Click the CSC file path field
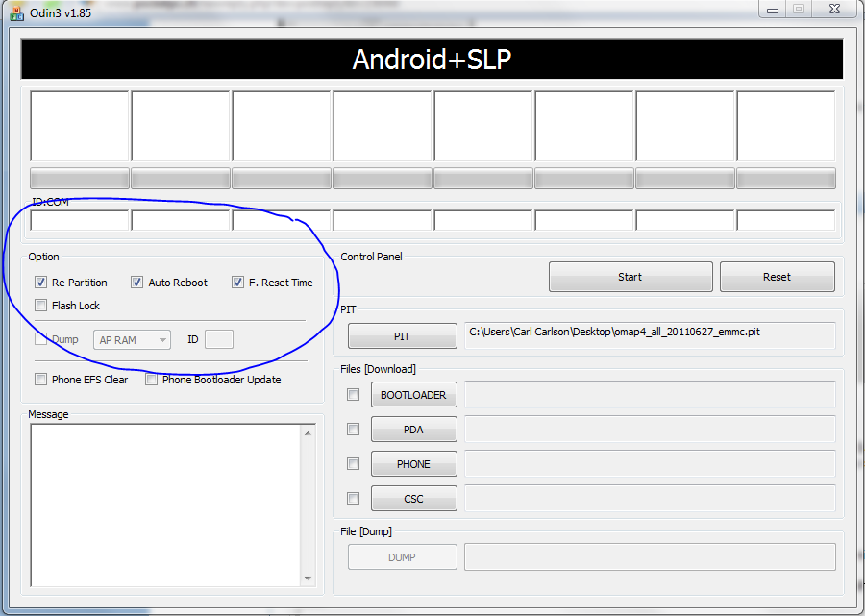The width and height of the screenshot is (865, 616). pyautogui.click(x=651, y=498)
